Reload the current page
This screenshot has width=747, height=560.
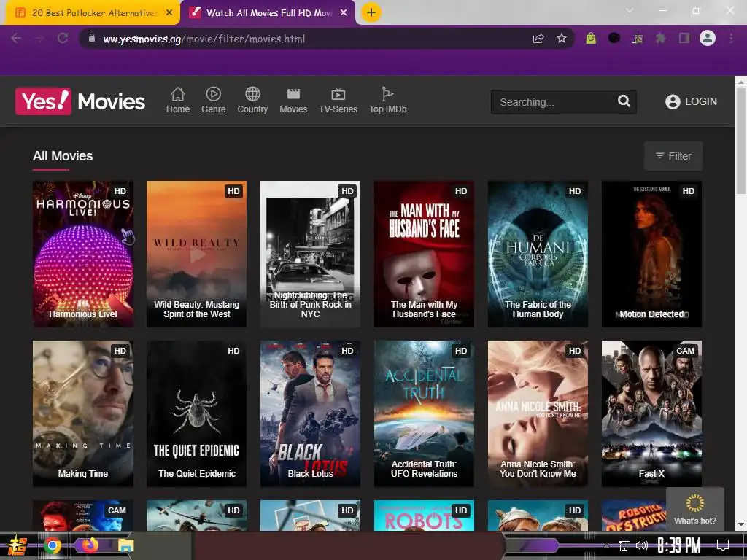click(x=63, y=38)
